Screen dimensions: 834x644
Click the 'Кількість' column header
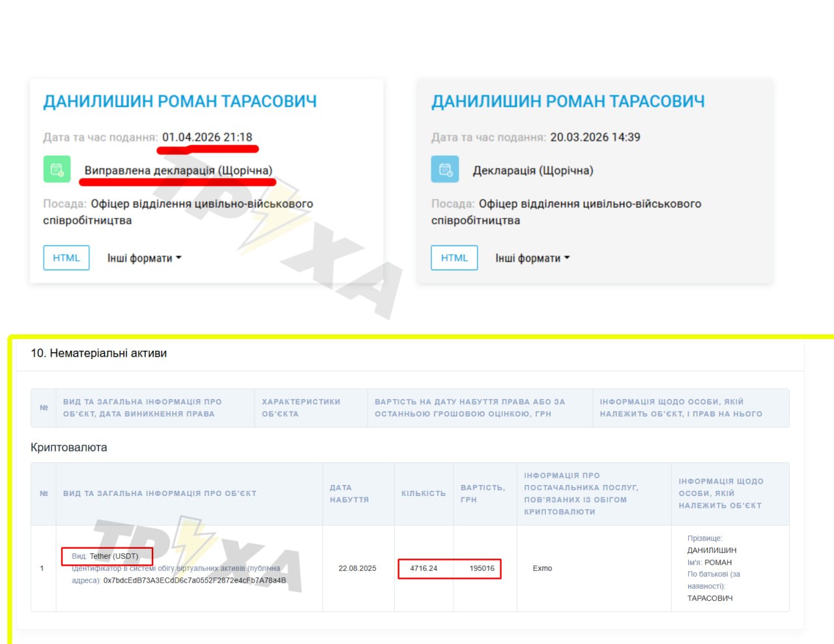point(424,493)
